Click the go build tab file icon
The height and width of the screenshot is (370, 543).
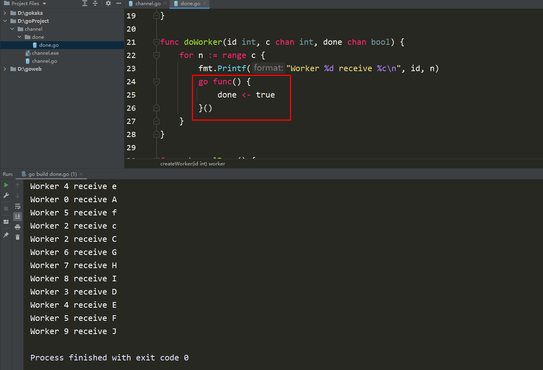pos(24,174)
